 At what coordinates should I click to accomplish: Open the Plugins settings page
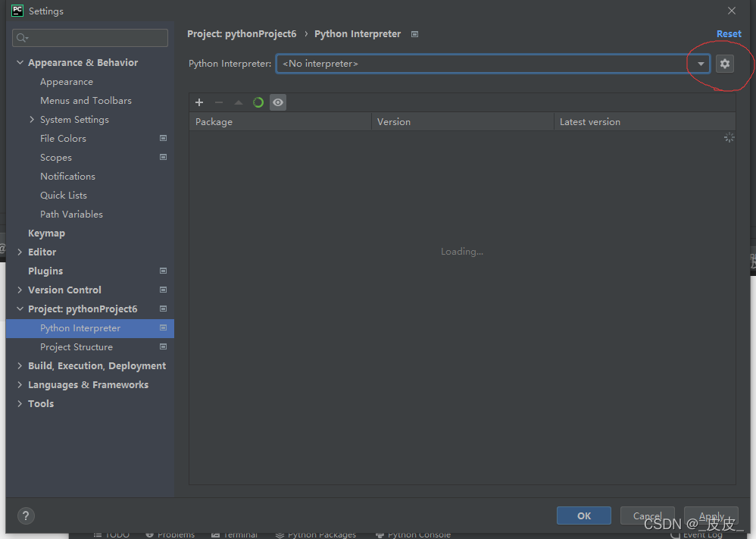click(45, 271)
